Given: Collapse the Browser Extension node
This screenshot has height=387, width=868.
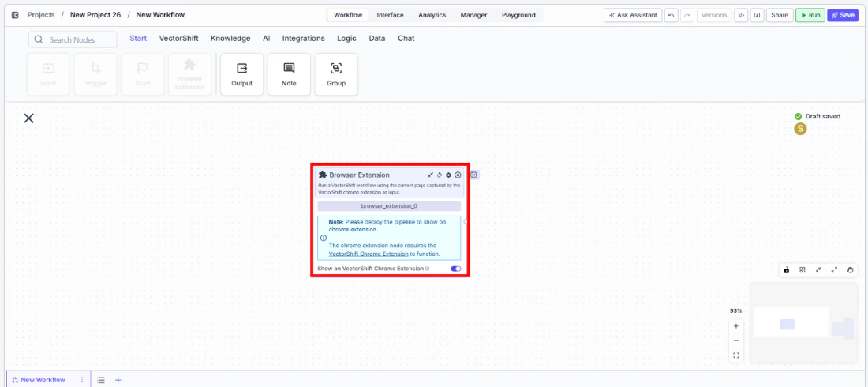Looking at the screenshot, I should [430, 175].
